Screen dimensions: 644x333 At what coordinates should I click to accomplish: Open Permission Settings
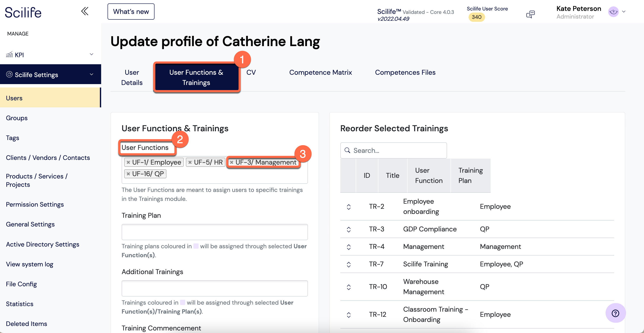tap(35, 204)
